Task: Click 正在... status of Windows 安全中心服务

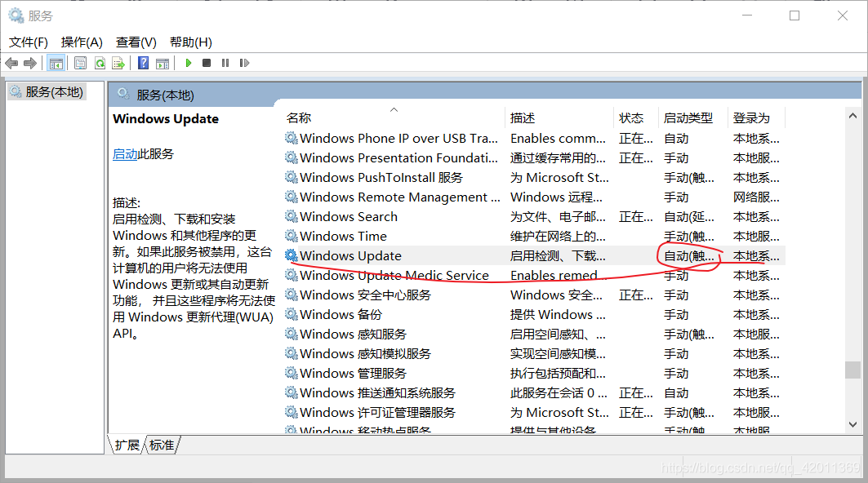Action: [x=636, y=295]
